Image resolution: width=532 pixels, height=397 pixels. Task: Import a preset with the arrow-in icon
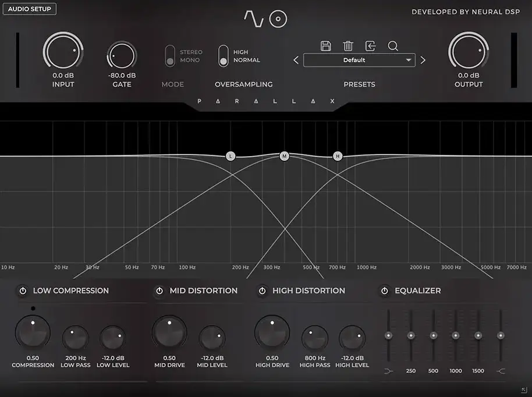(x=371, y=46)
